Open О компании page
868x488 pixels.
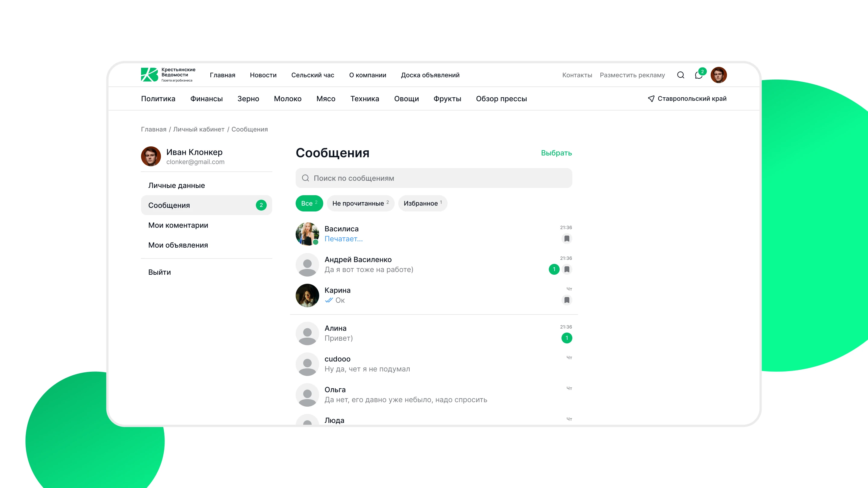point(368,75)
